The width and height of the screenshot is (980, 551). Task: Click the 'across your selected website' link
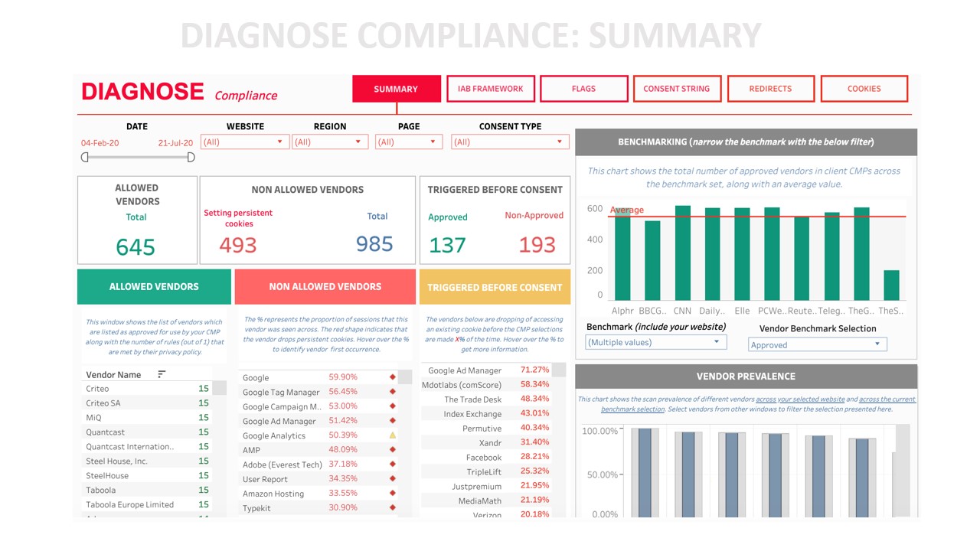[800, 399]
